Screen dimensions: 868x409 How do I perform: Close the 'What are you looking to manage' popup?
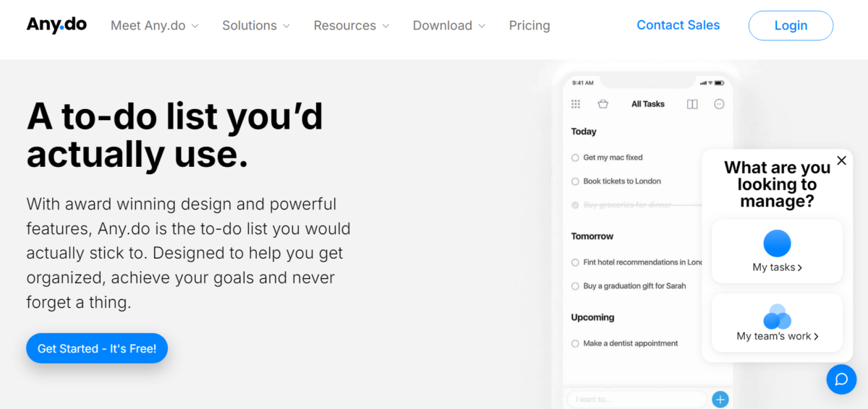841,160
